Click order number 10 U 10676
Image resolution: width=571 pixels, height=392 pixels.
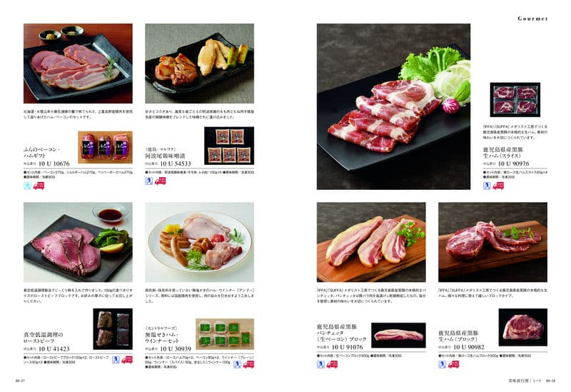[54, 164]
